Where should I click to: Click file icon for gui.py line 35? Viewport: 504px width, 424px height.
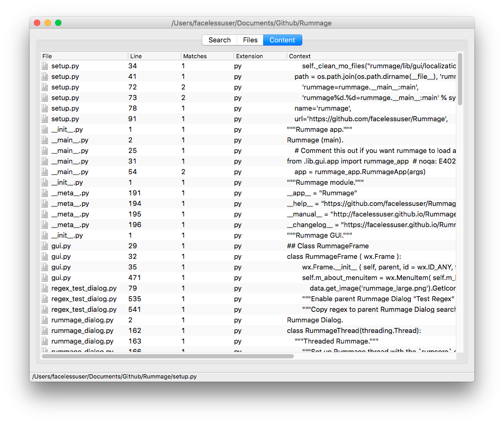(x=44, y=267)
